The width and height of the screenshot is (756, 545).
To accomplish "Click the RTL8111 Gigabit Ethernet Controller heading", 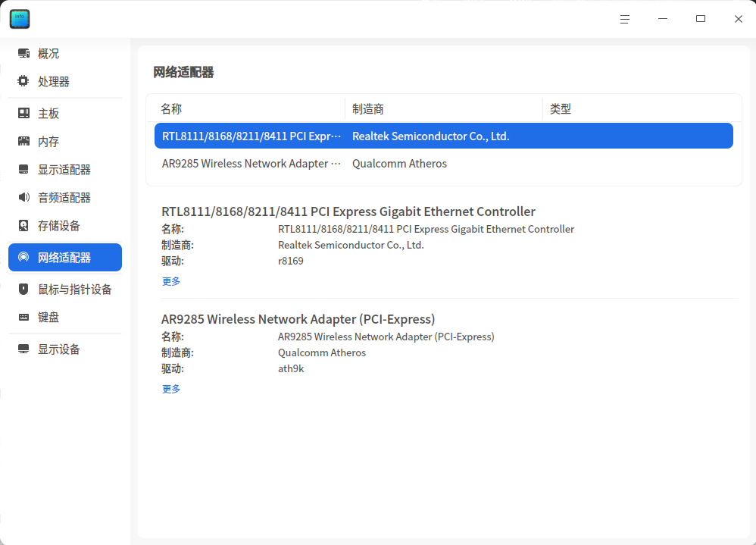I will tap(348, 211).
